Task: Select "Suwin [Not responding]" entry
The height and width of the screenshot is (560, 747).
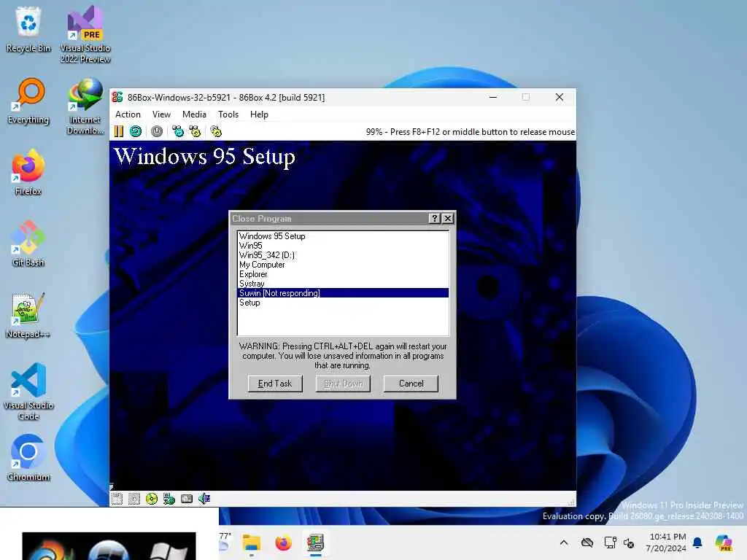Action: 343,293
